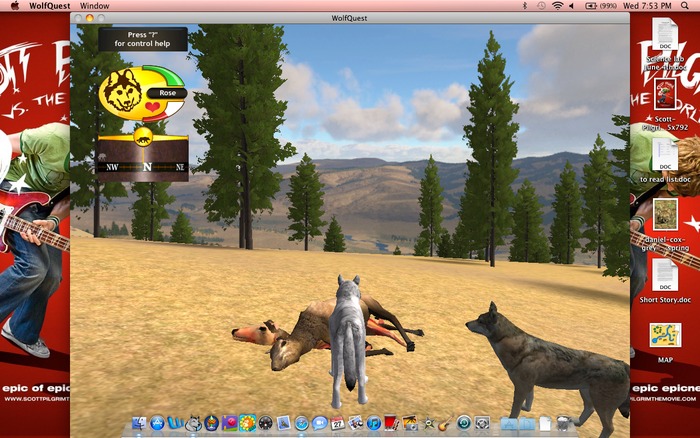Open the sunflower game icon in dock

tap(247, 423)
